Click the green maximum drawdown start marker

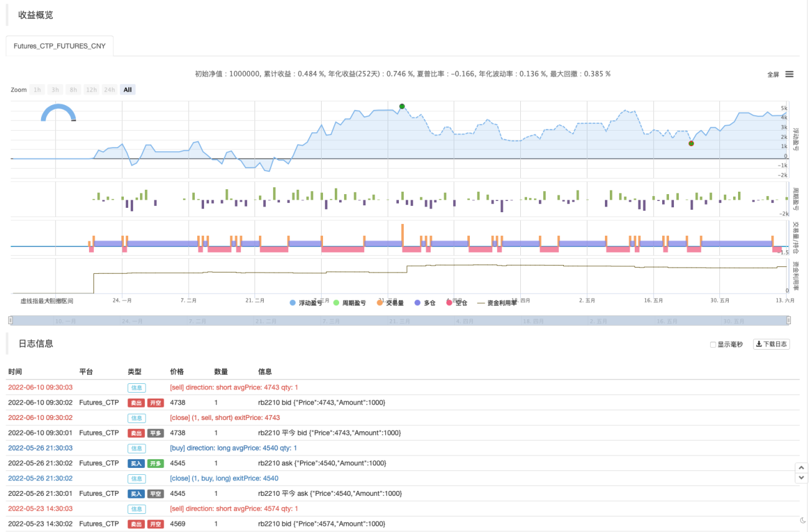click(402, 106)
